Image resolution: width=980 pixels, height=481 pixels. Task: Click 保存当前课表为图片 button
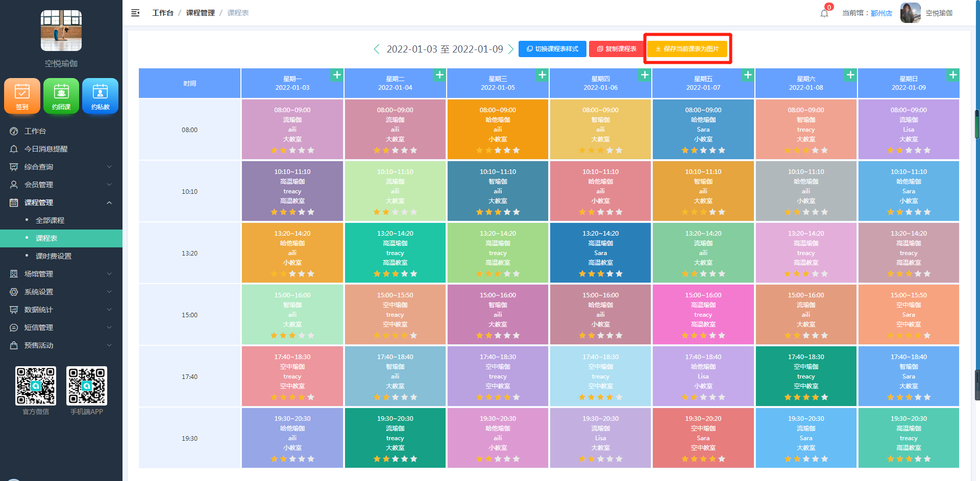click(687, 49)
